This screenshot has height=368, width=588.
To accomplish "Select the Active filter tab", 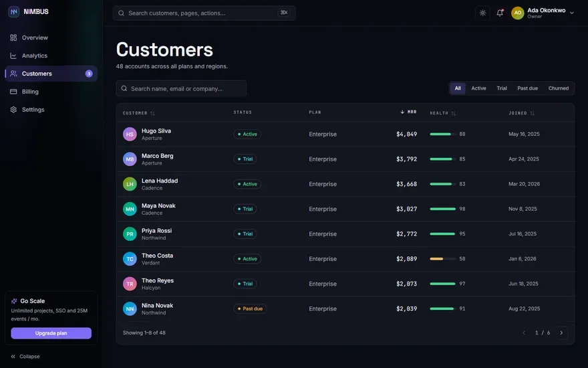I will coord(478,88).
